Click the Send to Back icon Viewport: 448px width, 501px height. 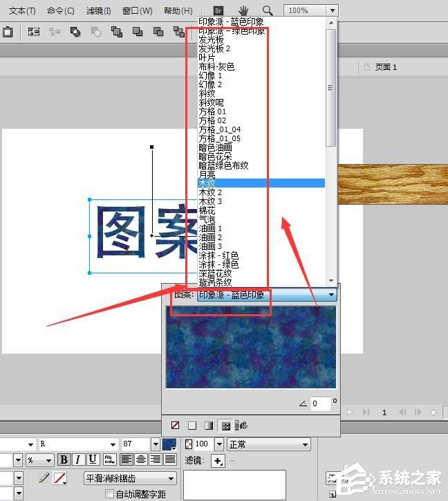[179, 32]
